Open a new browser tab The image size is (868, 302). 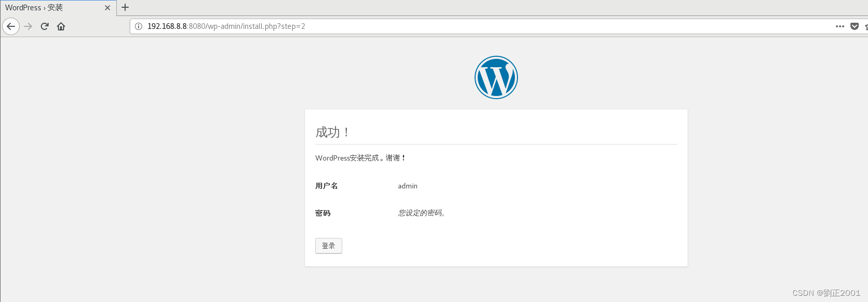125,7
